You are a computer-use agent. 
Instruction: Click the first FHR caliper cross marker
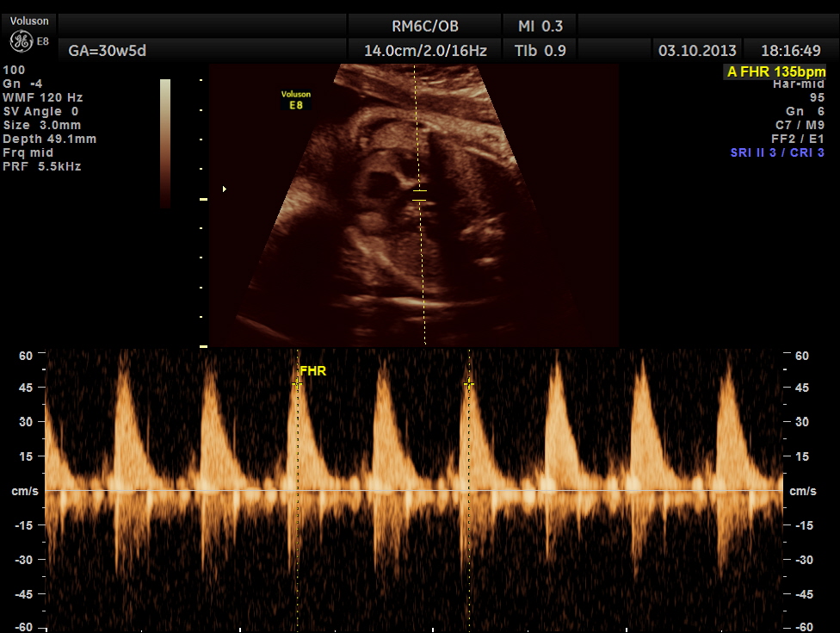[297, 384]
